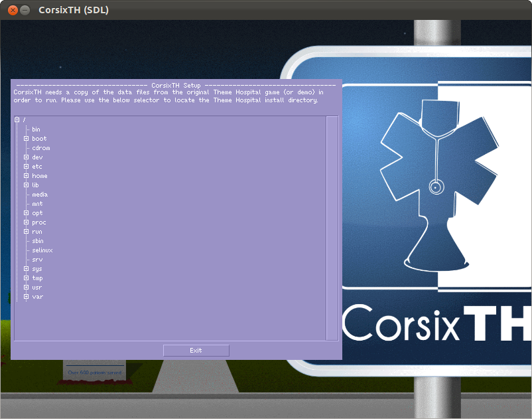Click the CorsixTH (SDL) window title
The width and height of the screenshot is (532, 419).
click(74, 10)
